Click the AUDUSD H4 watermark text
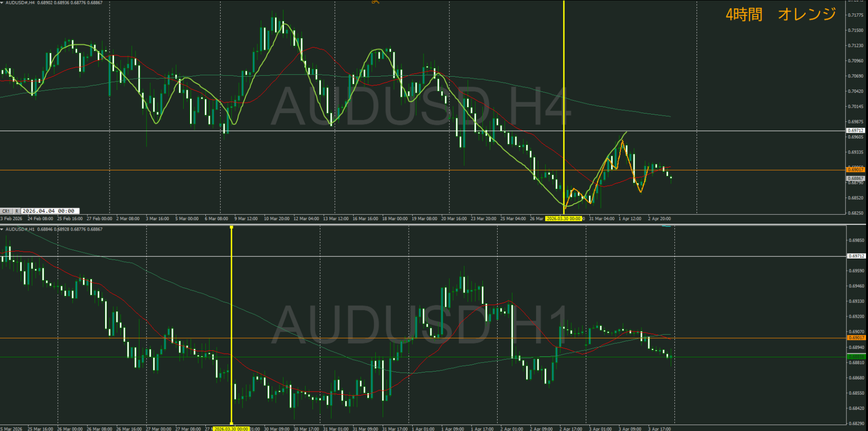 [x=420, y=107]
